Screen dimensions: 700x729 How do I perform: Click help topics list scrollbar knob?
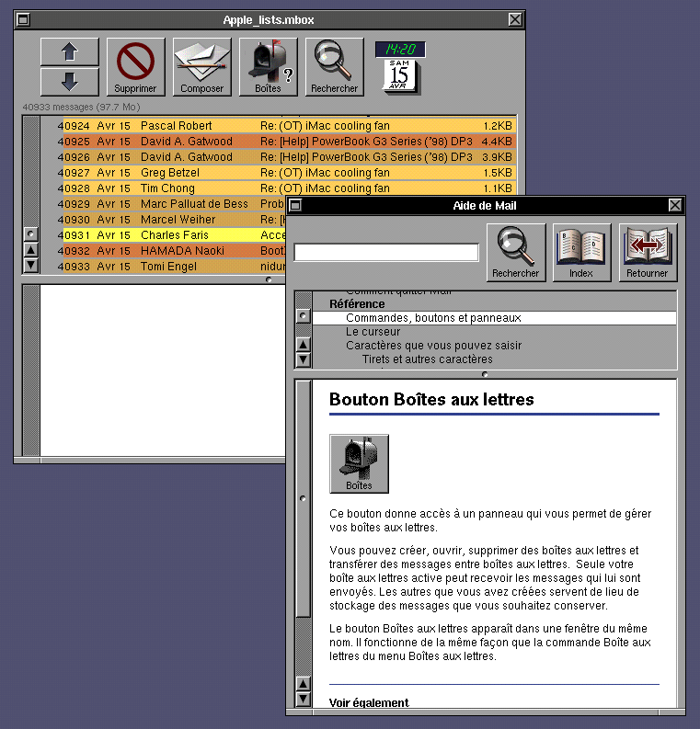coord(304,316)
